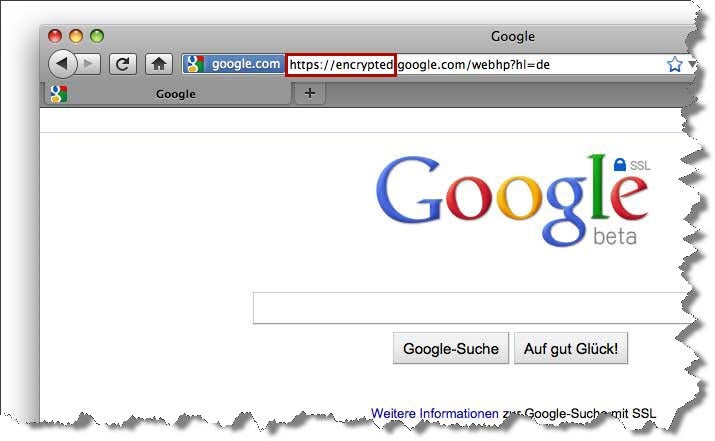Viewport: 715px width, 441px height.
Task: Show site identity for google.com badge
Action: (x=233, y=64)
